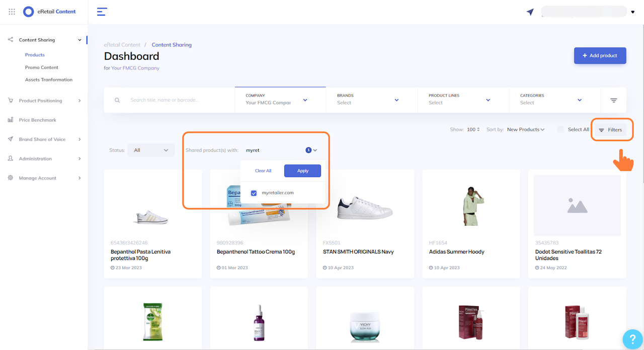
Task: Click the Add product button
Action: pyautogui.click(x=600, y=55)
